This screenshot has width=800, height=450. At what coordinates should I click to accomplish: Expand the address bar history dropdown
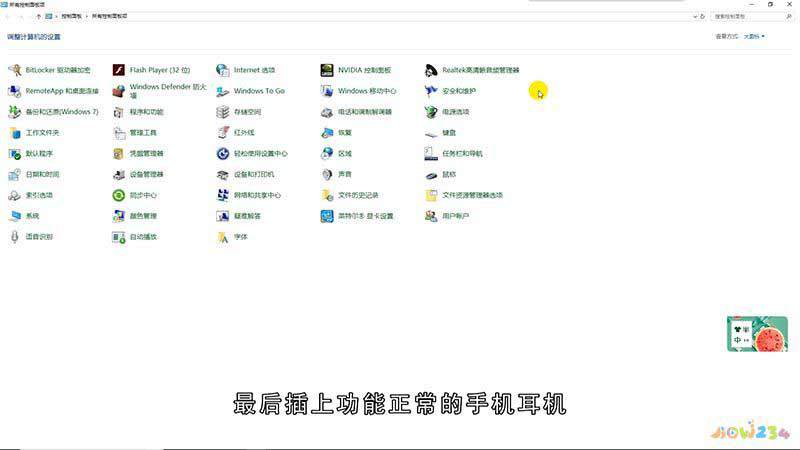pos(694,16)
